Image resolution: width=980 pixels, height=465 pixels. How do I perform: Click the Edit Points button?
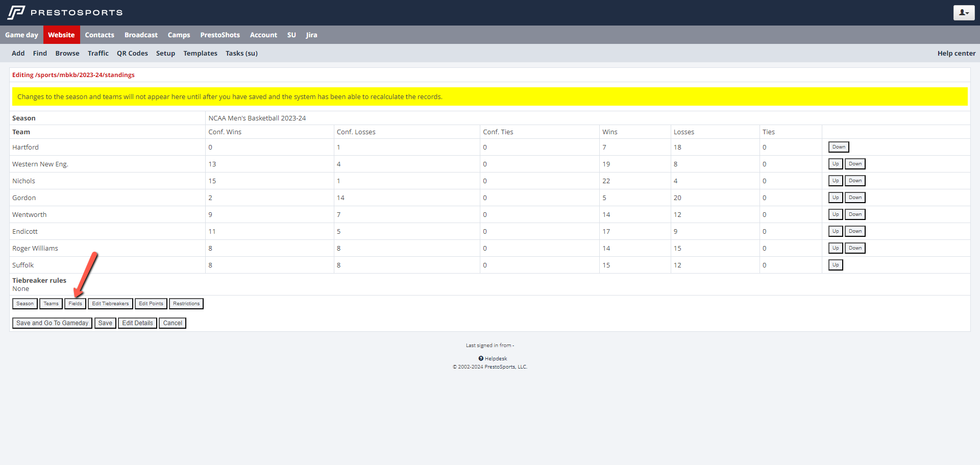[x=151, y=304]
